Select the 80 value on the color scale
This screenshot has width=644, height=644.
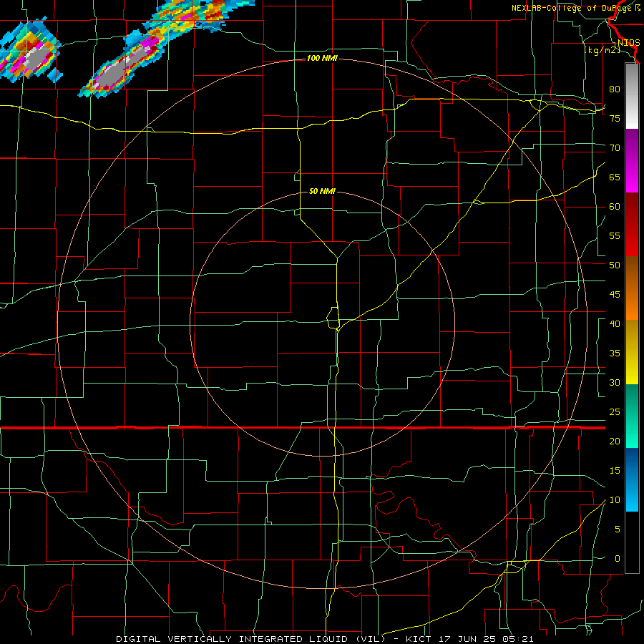pos(615,89)
